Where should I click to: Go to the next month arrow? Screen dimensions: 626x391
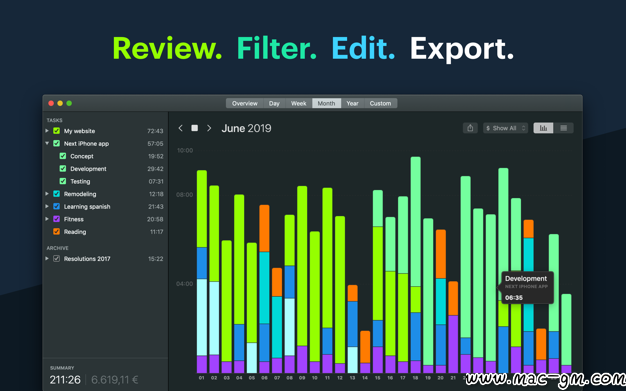(x=209, y=128)
